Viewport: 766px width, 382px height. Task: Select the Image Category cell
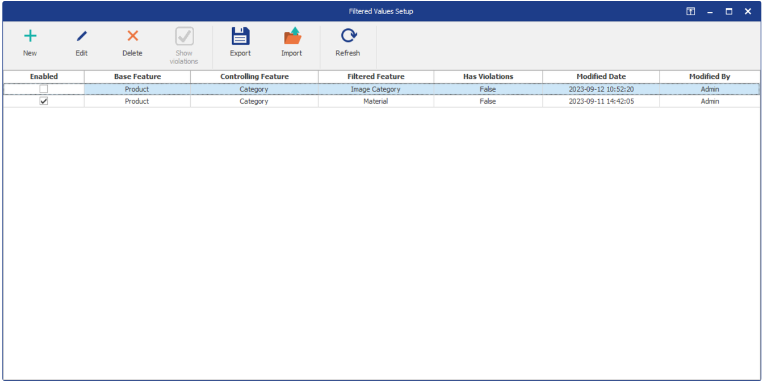(376, 89)
